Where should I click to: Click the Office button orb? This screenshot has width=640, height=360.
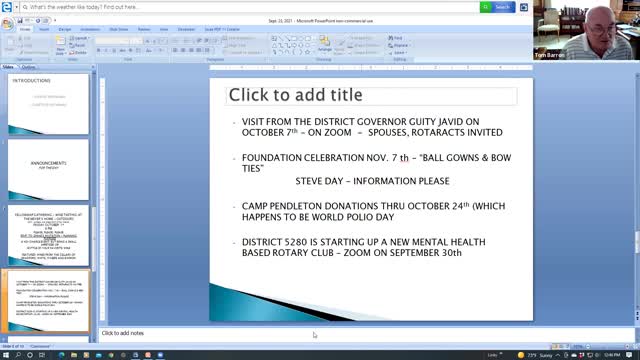7,24
